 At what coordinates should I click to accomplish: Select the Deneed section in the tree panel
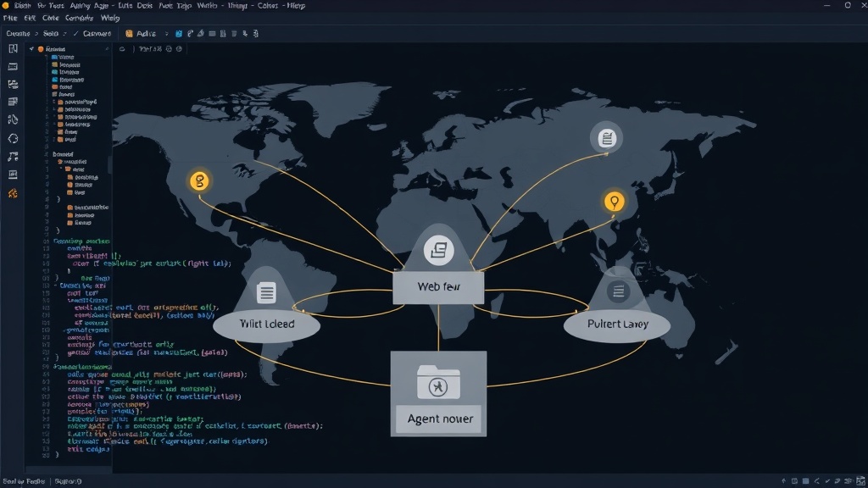(63, 154)
